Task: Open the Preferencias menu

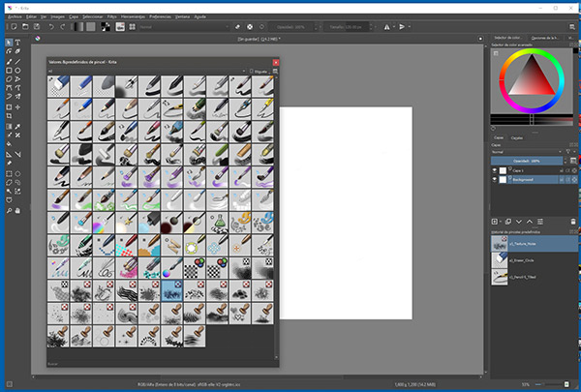Action: pyautogui.click(x=160, y=16)
